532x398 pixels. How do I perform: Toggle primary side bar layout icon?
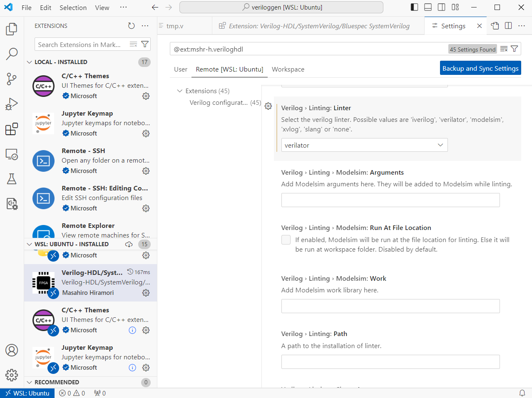point(415,7)
